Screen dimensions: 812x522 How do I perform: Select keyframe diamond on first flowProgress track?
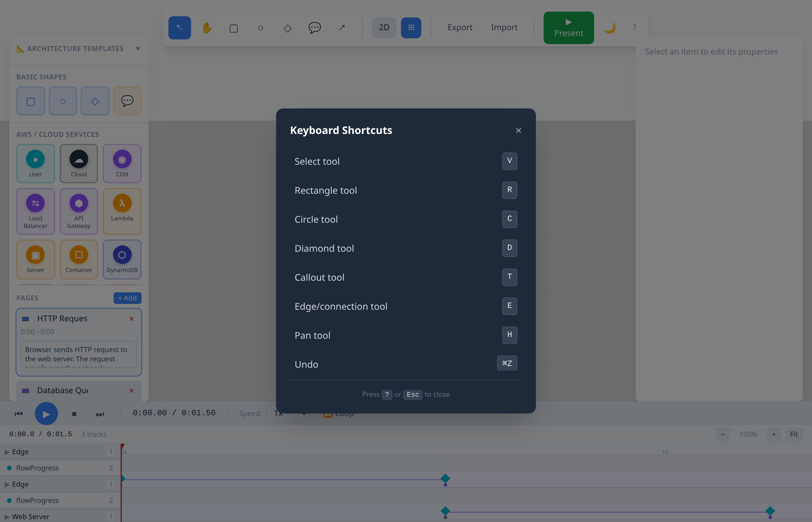[x=445, y=478]
